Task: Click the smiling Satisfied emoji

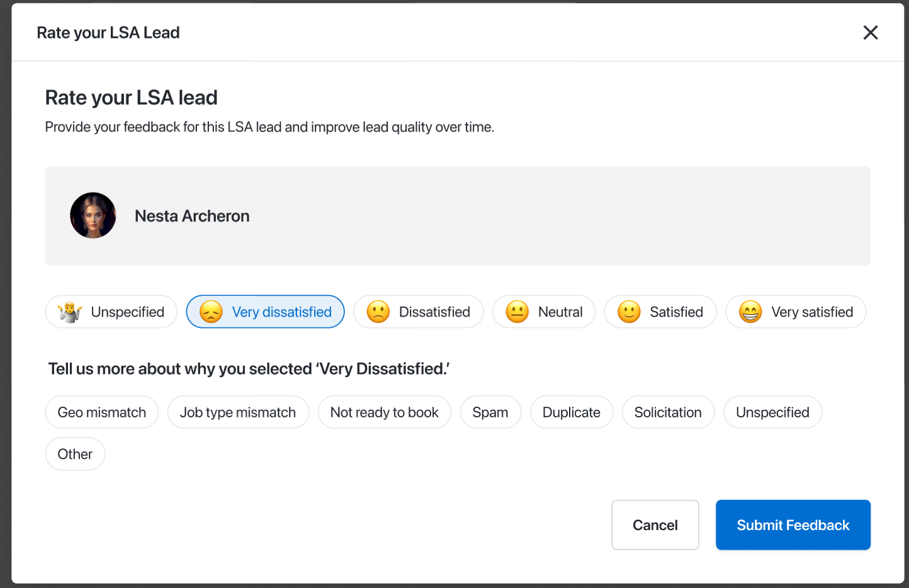Action: (x=629, y=312)
